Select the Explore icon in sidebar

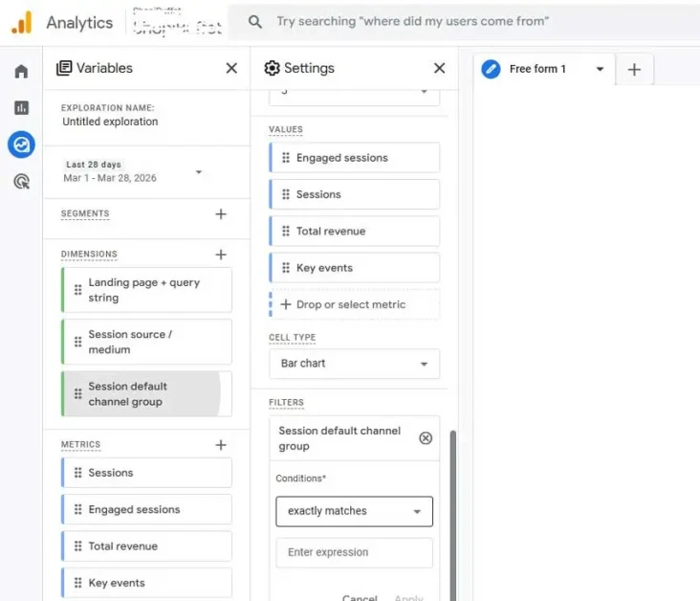(21, 145)
